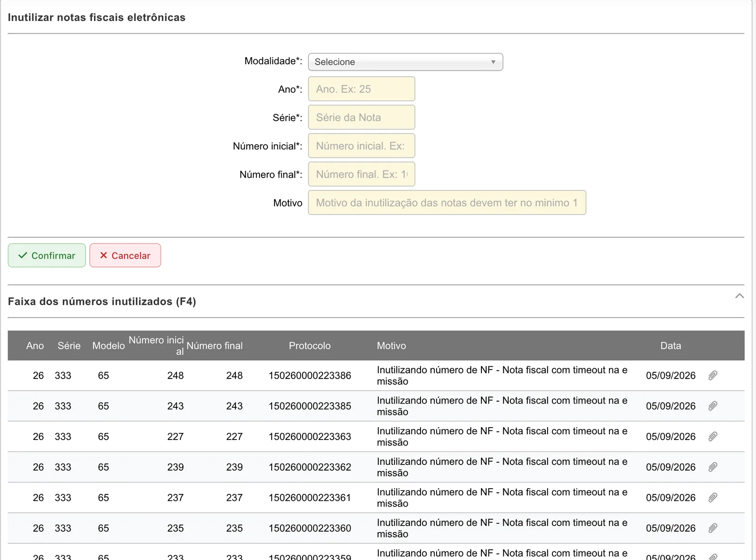Image resolution: width=756 pixels, height=560 pixels.
Task: Open attachment for protocol 150260000223363
Action: pyautogui.click(x=713, y=437)
